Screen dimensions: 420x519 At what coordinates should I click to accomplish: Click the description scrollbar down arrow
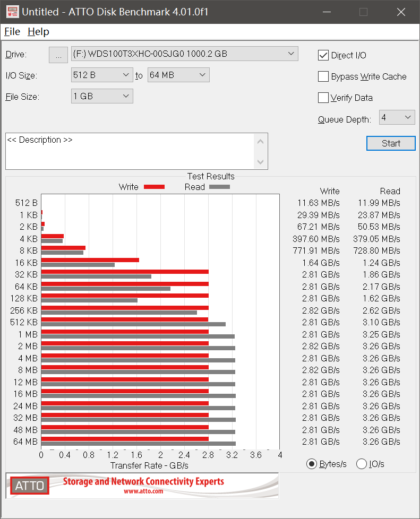click(260, 162)
